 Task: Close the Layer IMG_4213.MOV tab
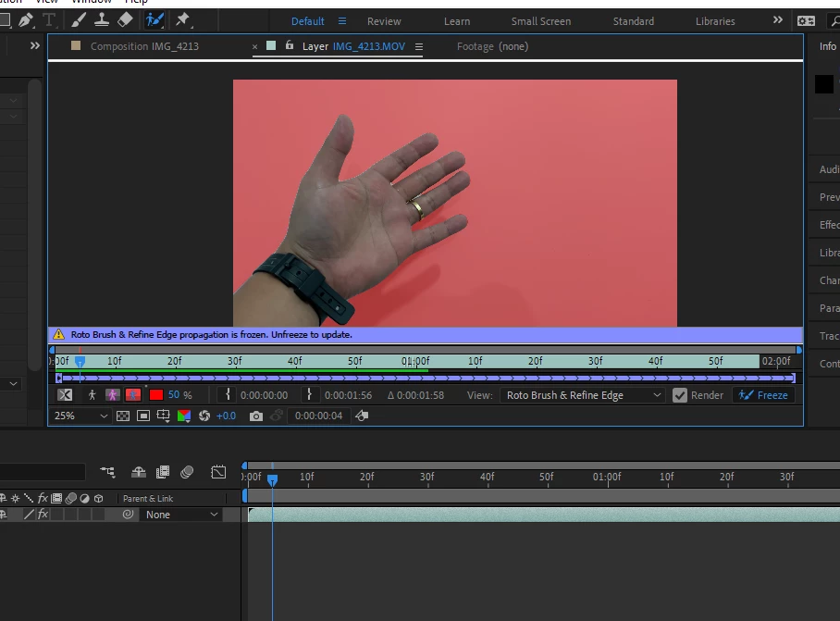tap(255, 47)
